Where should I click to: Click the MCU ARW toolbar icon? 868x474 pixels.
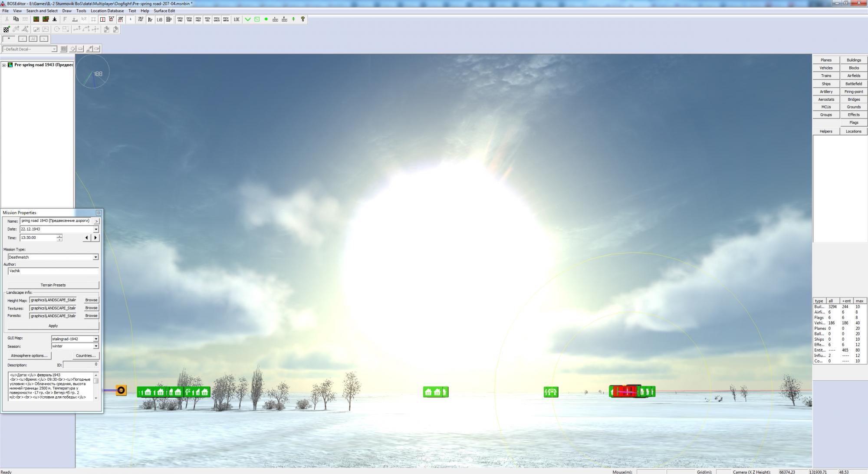(226, 19)
